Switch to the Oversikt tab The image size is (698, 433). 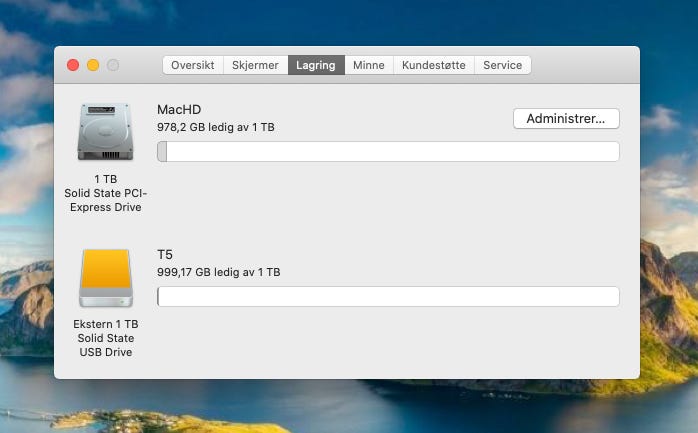click(x=193, y=65)
